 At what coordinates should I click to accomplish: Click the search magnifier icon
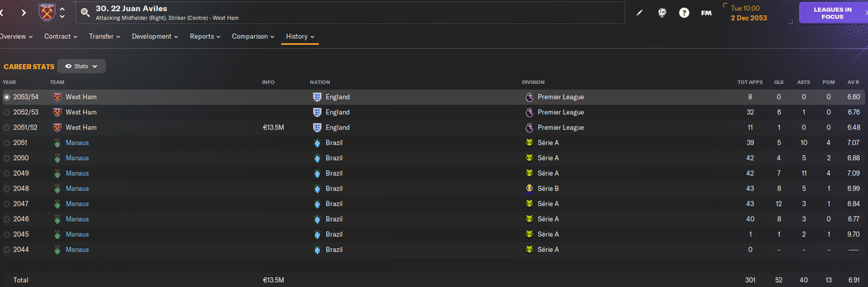click(x=85, y=12)
